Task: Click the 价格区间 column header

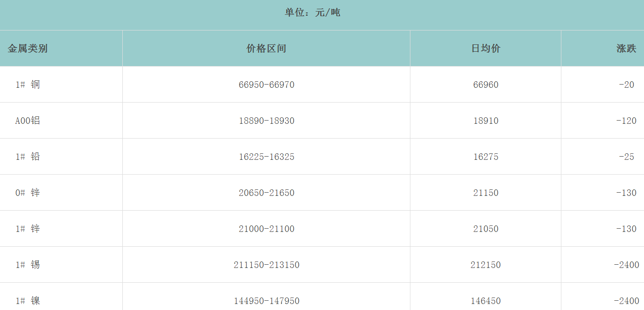Action: [266, 49]
